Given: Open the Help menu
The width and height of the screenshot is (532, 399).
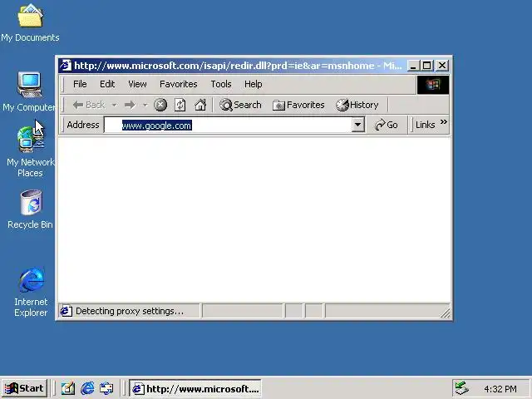Looking at the screenshot, I should [x=253, y=84].
